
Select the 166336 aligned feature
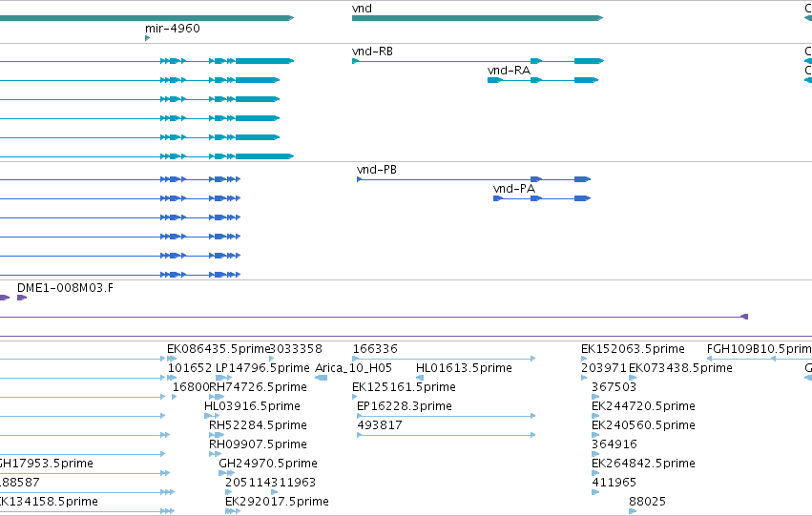(444, 358)
